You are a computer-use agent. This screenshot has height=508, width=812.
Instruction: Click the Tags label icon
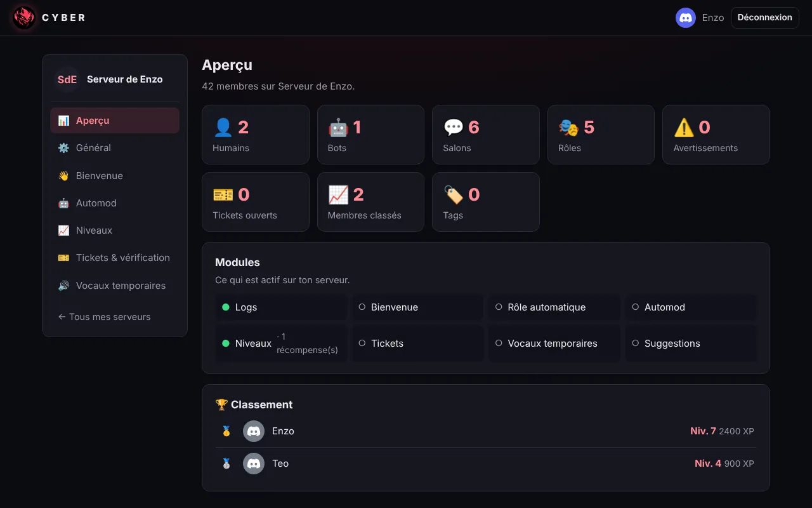[x=453, y=195]
